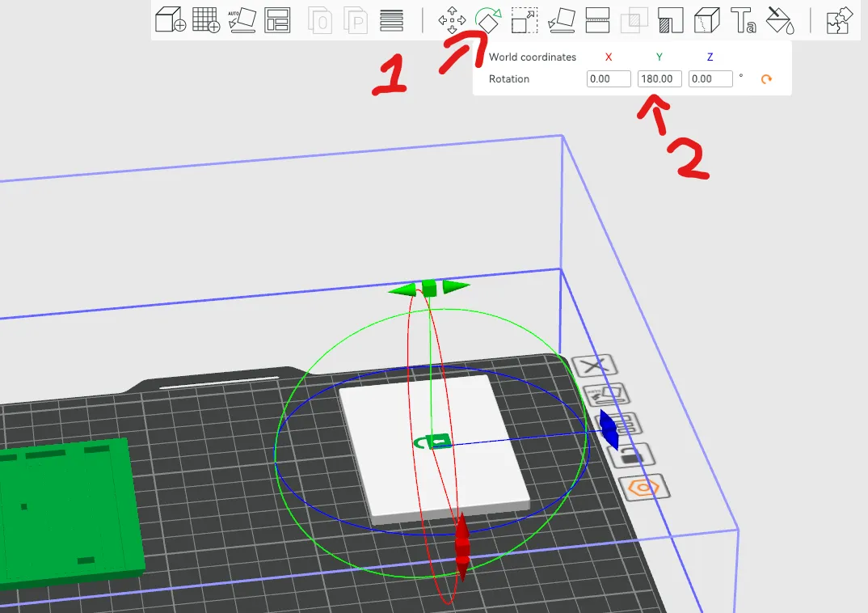Open plate settings orange hexagon icon
Image resolution: width=868 pixels, height=613 pixels.
coord(643,488)
